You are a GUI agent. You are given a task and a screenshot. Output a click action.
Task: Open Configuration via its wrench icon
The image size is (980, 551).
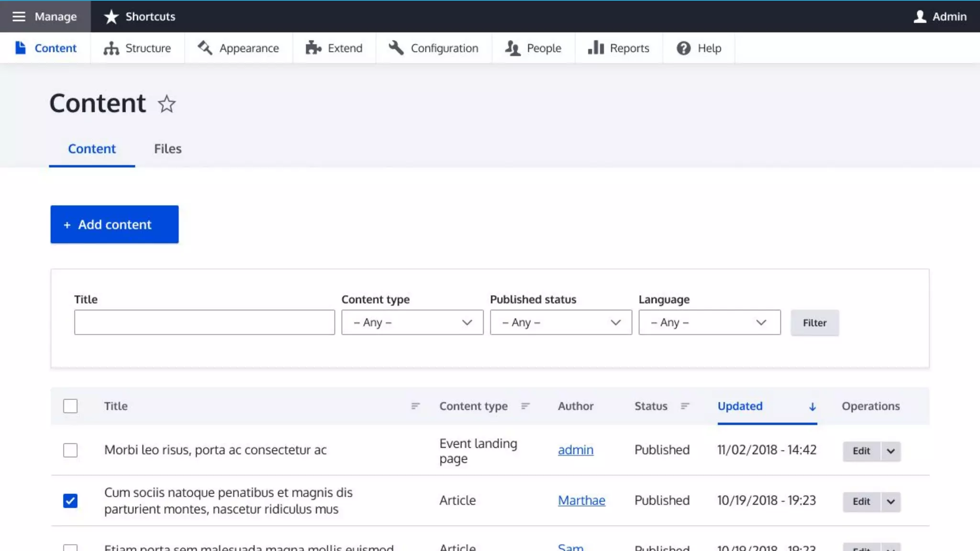pyautogui.click(x=396, y=48)
